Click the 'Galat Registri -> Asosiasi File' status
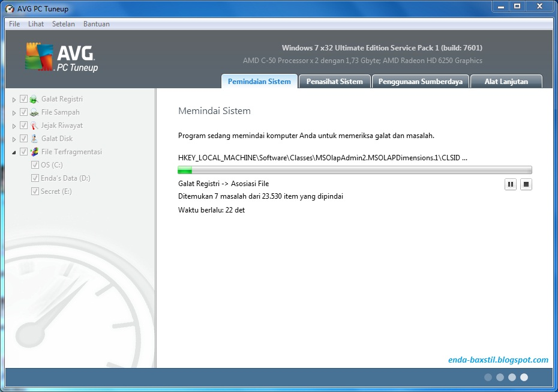 [x=223, y=184]
